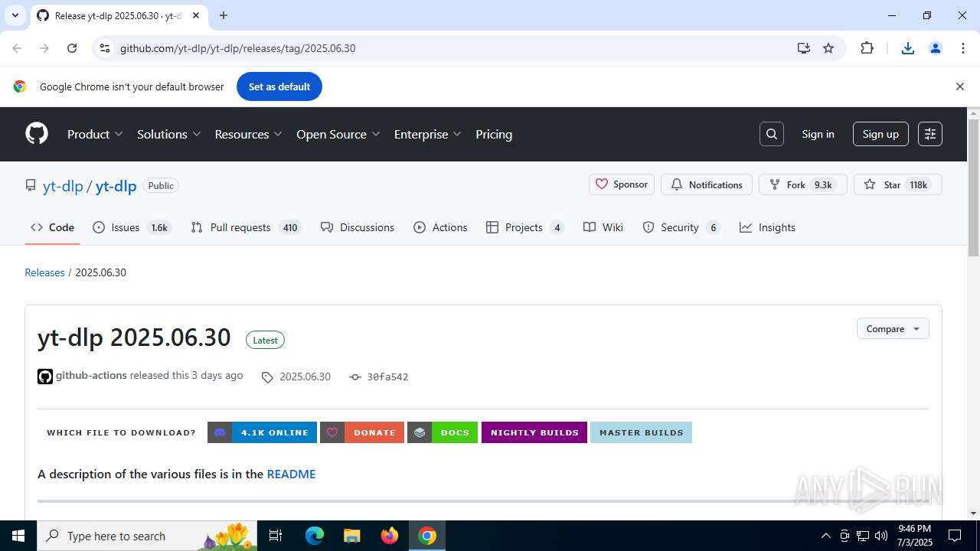This screenshot has width=980, height=551.
Task: Click the taskbar search box
Action: coord(147,536)
